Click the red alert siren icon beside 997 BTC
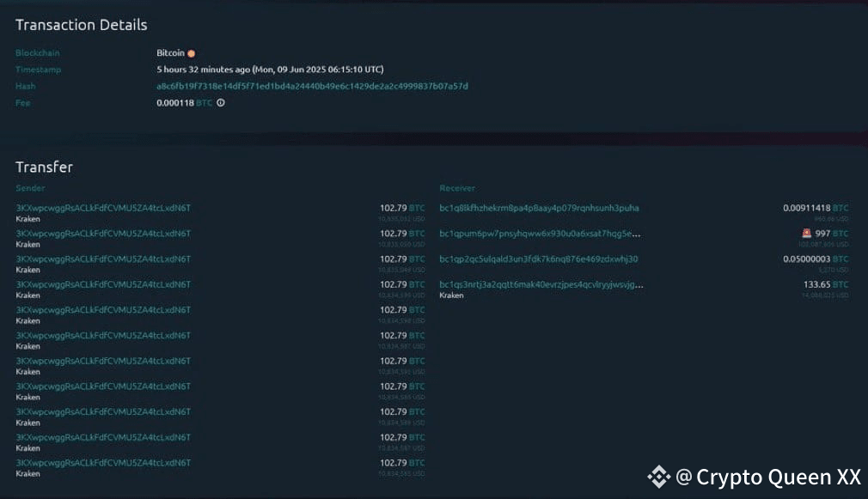The height and width of the screenshot is (499, 868). click(807, 234)
